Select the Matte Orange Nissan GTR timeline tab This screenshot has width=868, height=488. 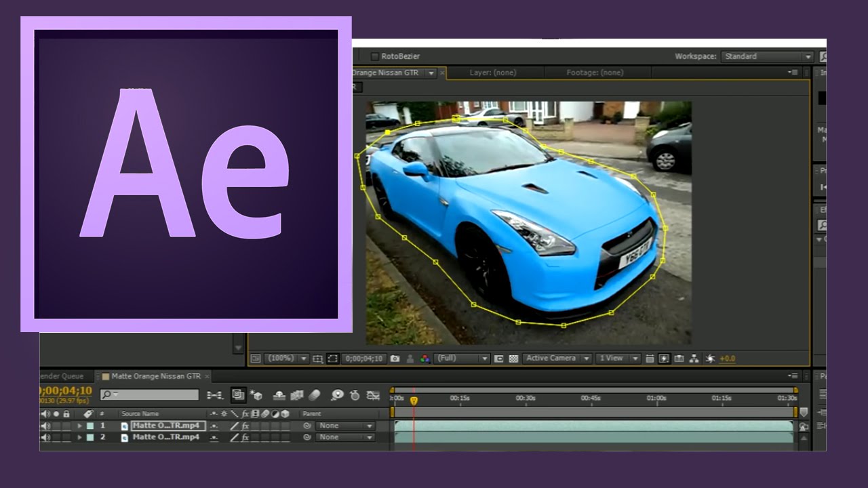tap(156, 376)
